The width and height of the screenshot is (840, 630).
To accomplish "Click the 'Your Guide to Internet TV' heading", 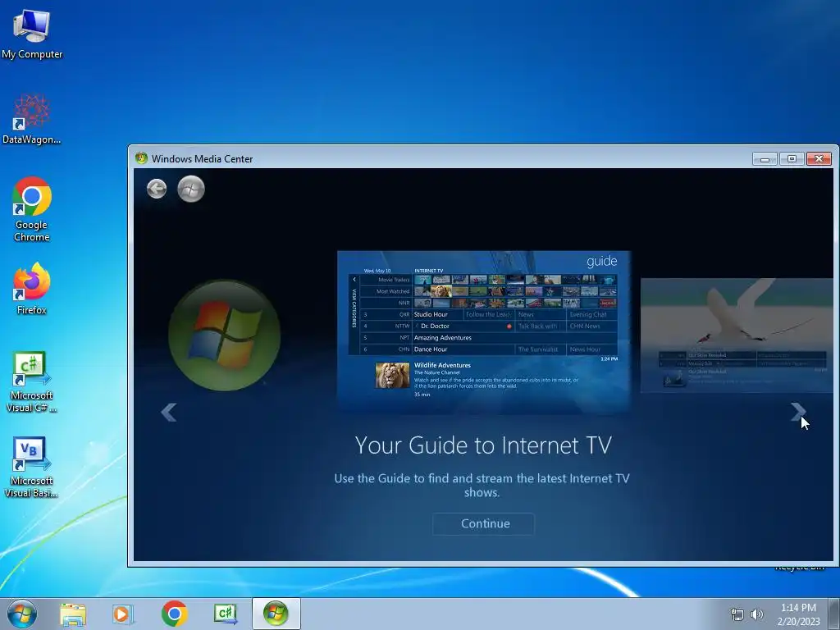I will click(x=483, y=445).
